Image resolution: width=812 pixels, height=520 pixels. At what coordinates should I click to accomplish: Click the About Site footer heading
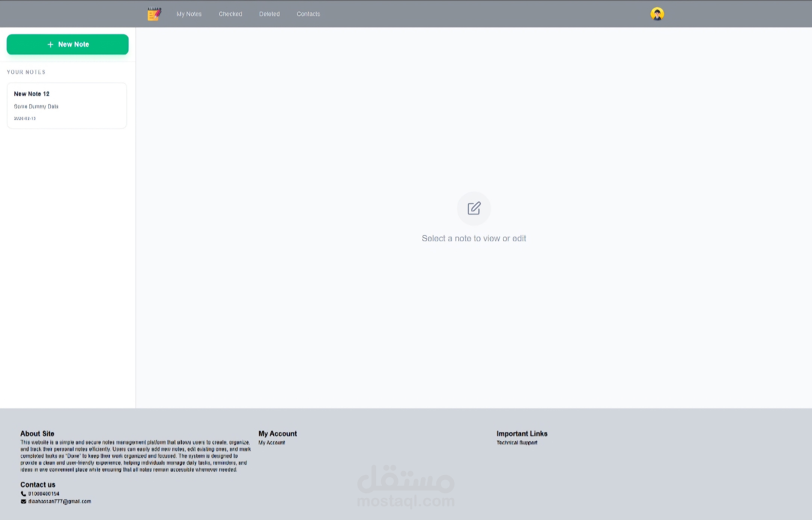(x=37, y=434)
